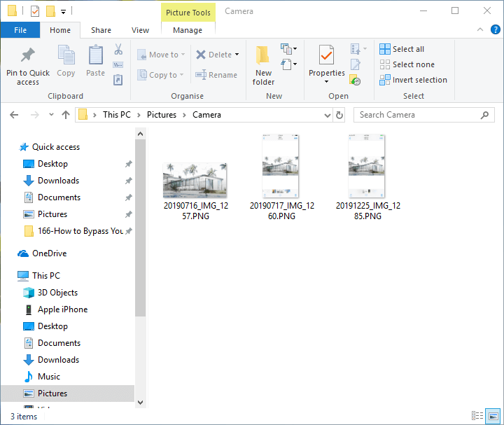The width and height of the screenshot is (504, 425).
Task: Open the address bar history dropdown
Action: click(x=327, y=115)
